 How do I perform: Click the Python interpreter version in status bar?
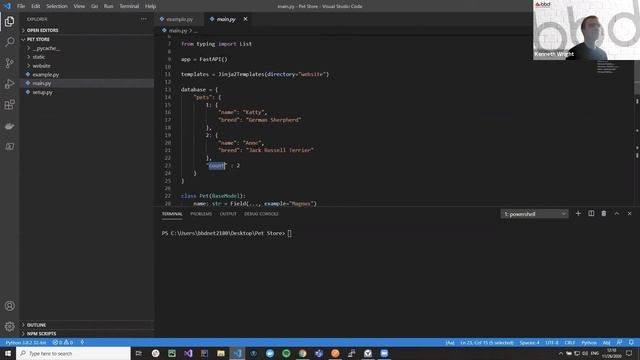point(26,342)
